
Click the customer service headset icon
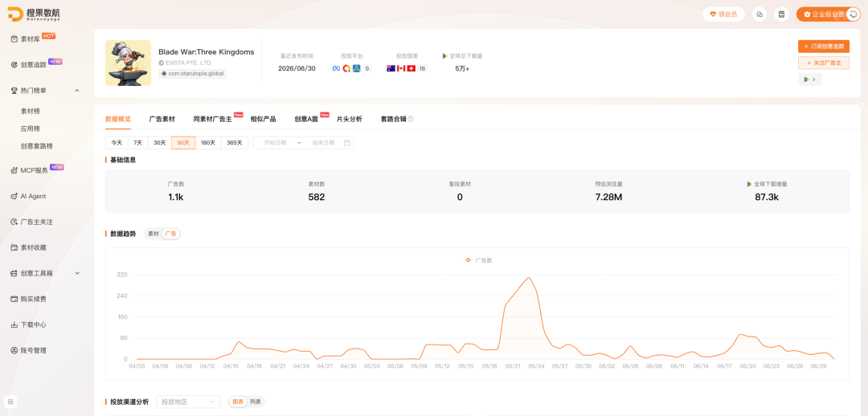click(759, 14)
